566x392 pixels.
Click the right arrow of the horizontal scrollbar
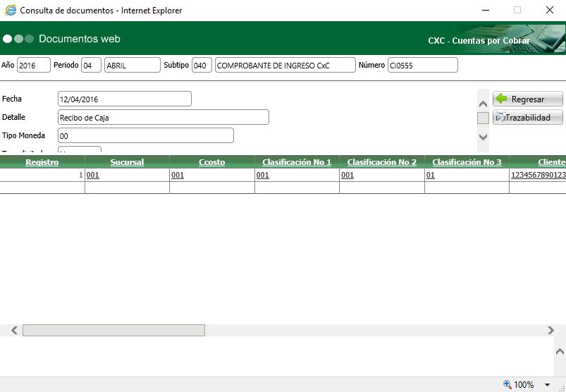[551, 330]
